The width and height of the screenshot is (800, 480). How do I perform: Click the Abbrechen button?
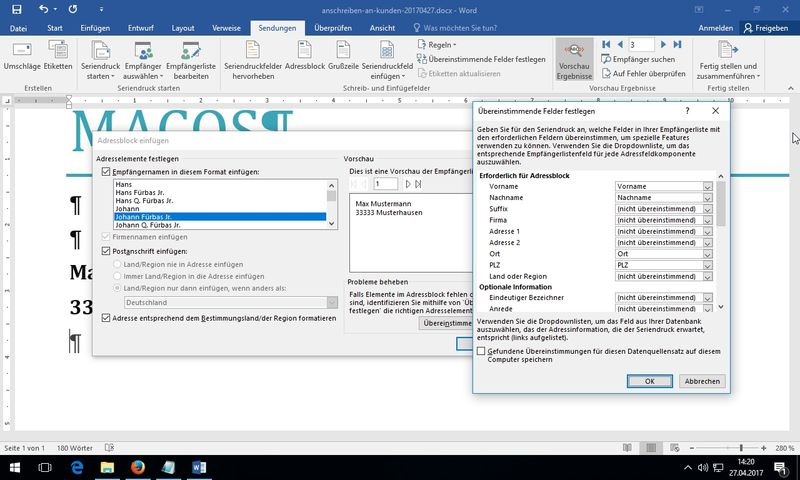click(x=701, y=381)
